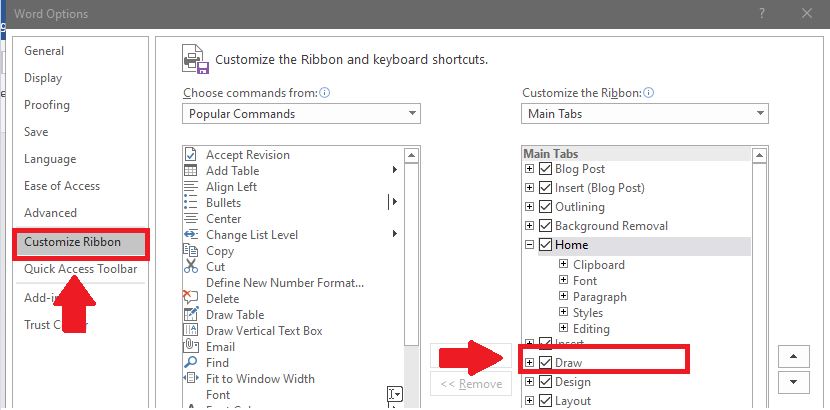
Task: Open the Change List Level submenu arrow
Action: 395,234
